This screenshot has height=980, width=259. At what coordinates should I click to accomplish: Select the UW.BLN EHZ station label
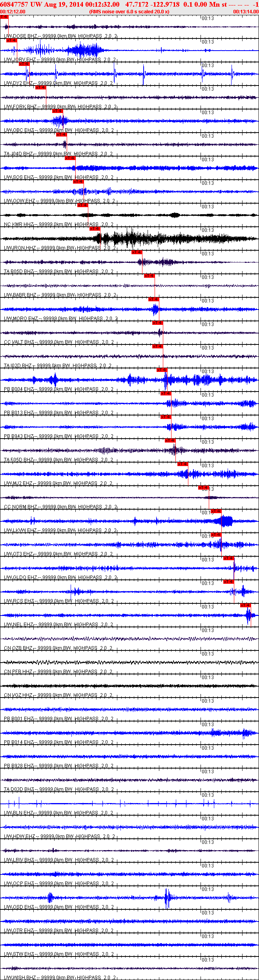click(x=18, y=813)
